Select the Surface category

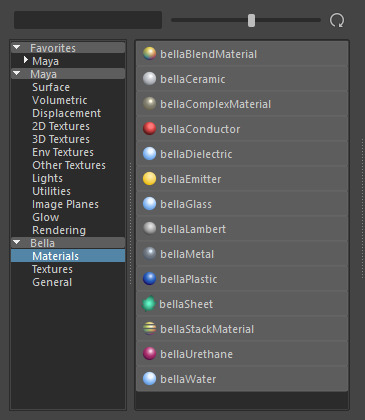click(x=51, y=87)
